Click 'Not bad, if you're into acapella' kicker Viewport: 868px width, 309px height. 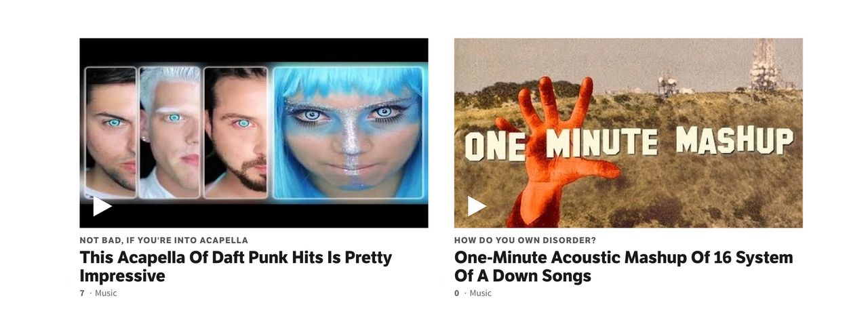point(163,240)
